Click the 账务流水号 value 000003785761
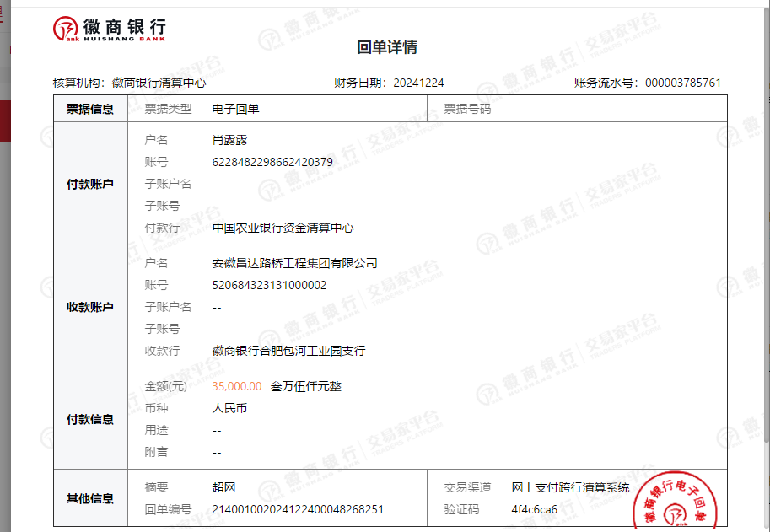Viewport: 770px width, 532px height. pos(682,83)
